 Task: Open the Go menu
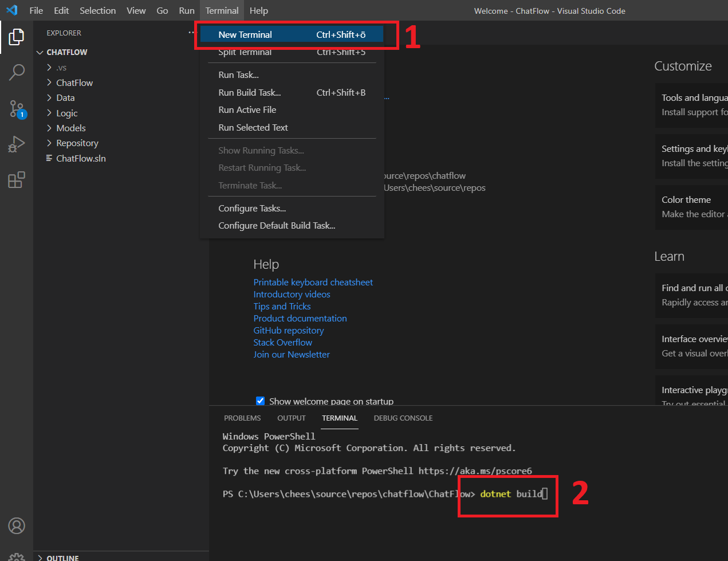click(162, 10)
